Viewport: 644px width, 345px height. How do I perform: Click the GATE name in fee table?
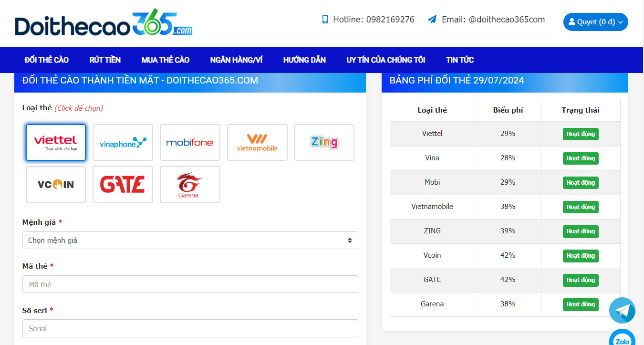(432, 280)
